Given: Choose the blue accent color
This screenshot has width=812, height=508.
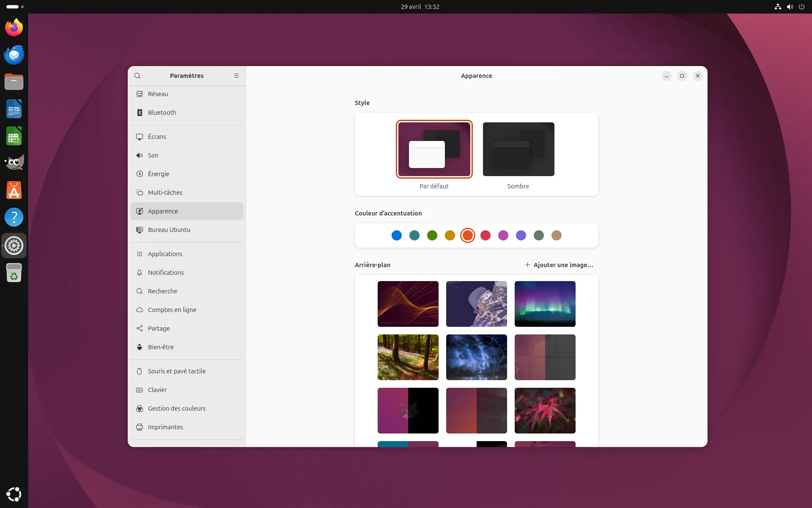Looking at the screenshot, I should coord(397,235).
